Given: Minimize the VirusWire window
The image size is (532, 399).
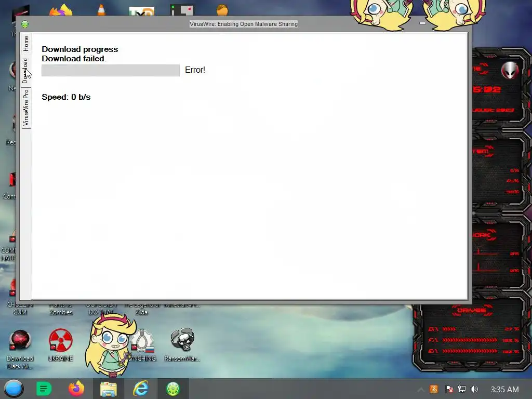Looking at the screenshot, I should tap(422, 23).
